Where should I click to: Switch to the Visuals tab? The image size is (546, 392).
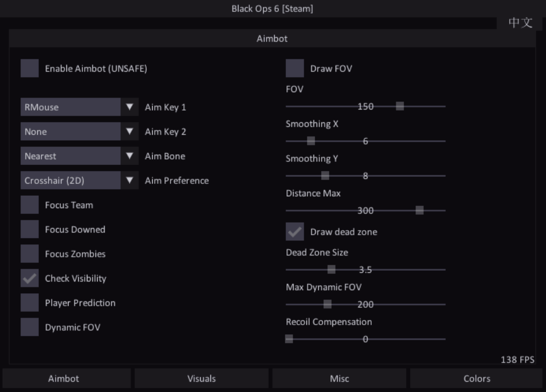click(x=201, y=379)
